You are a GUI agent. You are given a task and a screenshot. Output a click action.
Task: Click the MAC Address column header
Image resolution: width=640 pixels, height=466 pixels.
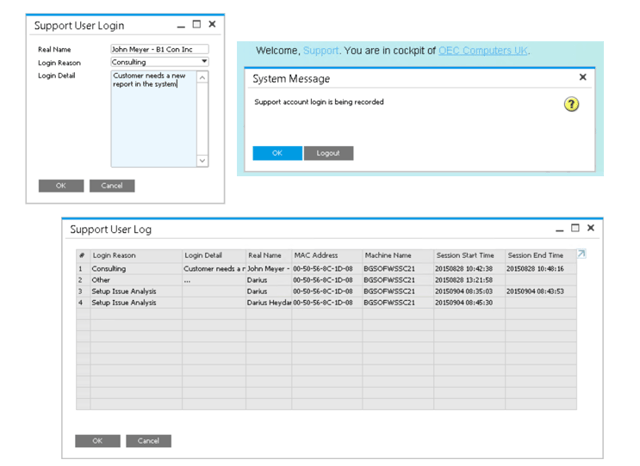327,255
